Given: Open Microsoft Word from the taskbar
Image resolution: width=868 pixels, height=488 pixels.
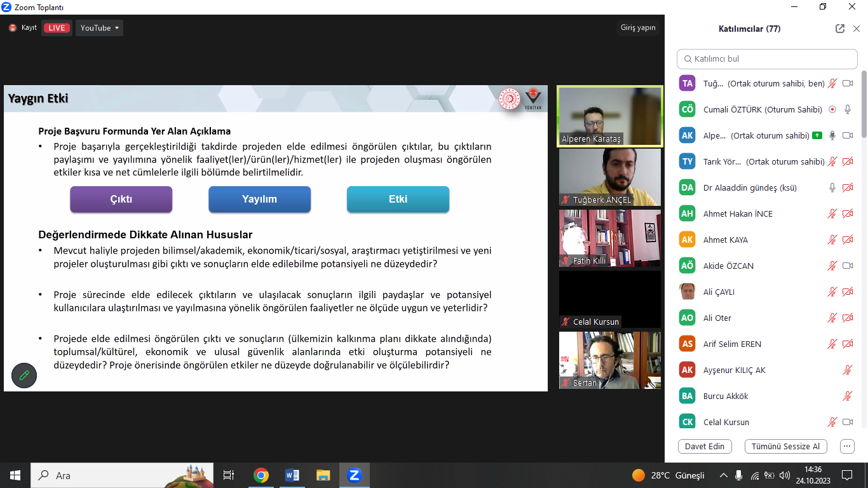Looking at the screenshot, I should tap(292, 475).
